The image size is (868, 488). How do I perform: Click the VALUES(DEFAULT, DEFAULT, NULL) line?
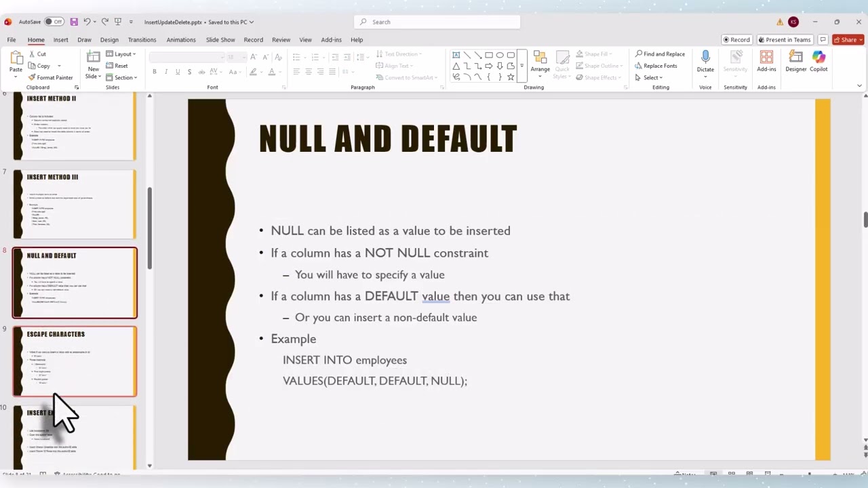(375, 380)
